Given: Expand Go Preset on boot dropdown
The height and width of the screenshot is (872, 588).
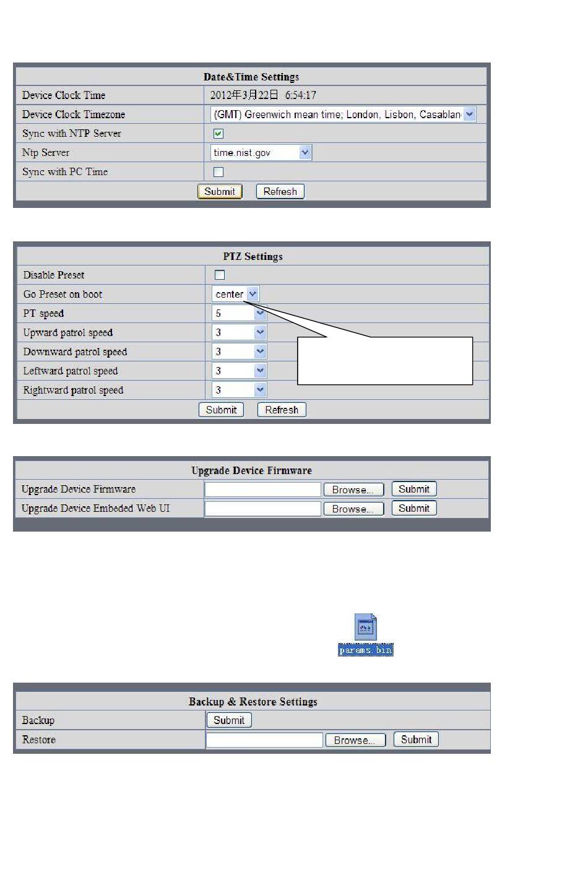Looking at the screenshot, I should (x=235, y=294).
